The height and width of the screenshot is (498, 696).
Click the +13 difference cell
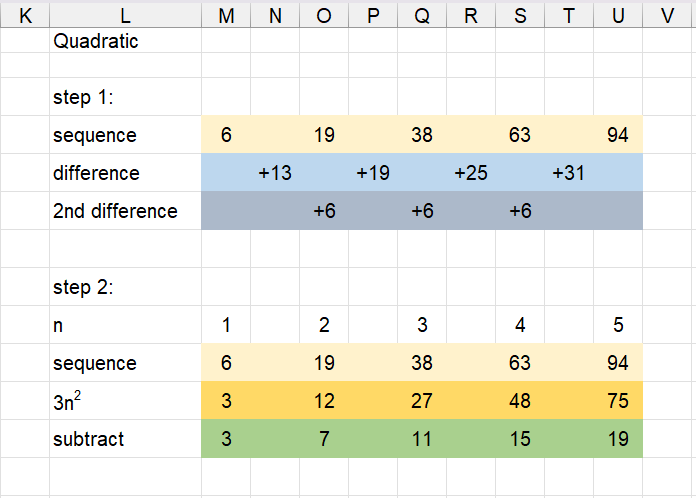click(x=275, y=174)
